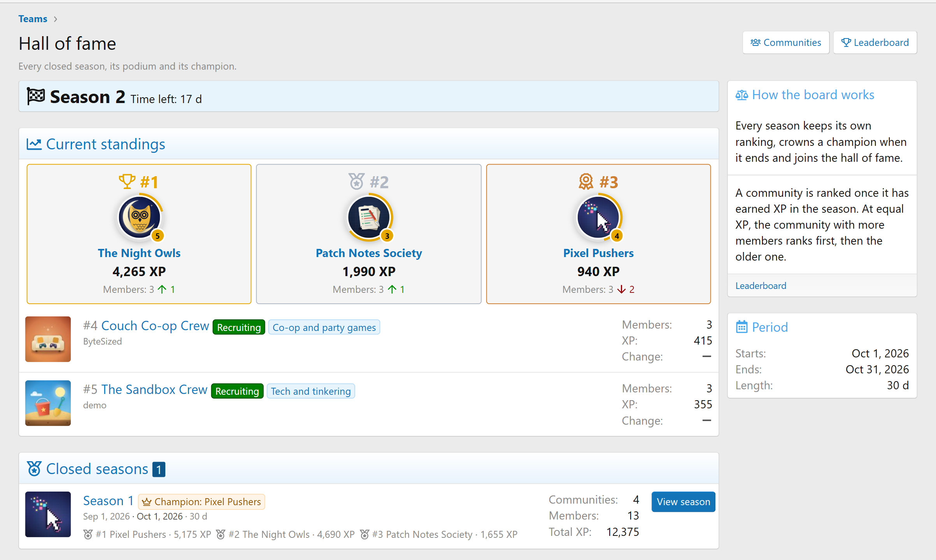Click the ByteSized owner name
Screen dimensions: 936x560
pyautogui.click(x=102, y=341)
